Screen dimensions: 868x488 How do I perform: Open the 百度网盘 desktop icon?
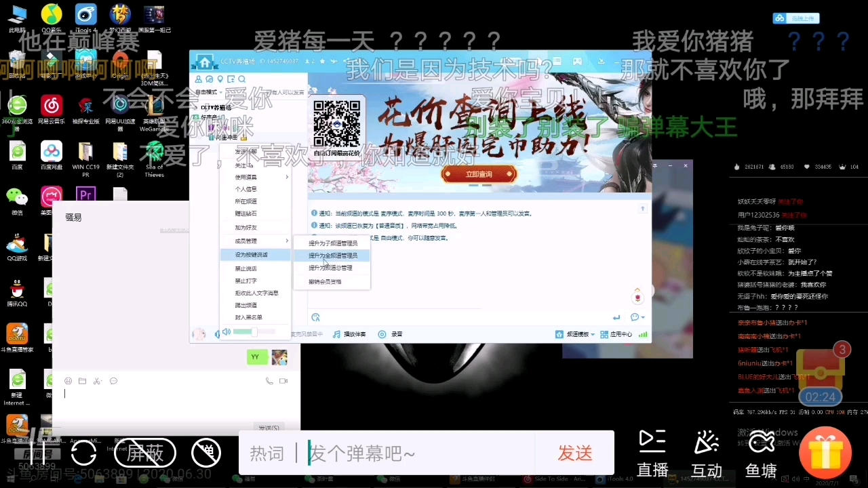coord(52,155)
